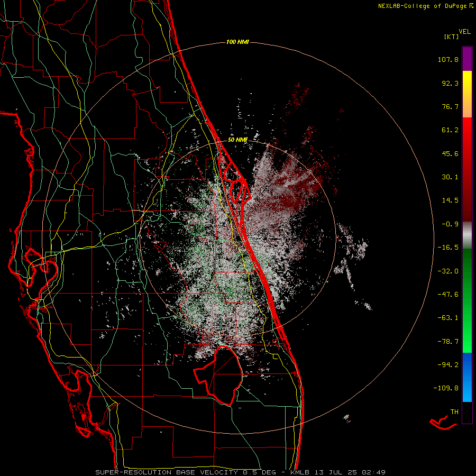
Task: Click the Super-Resolution Base Velocity caption
Action: click(241, 472)
